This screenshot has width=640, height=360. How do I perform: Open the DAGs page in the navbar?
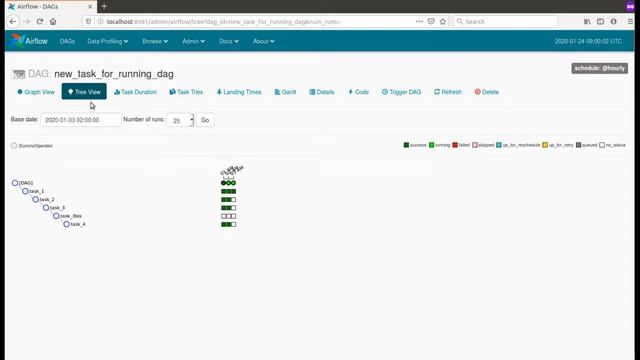coord(67,41)
